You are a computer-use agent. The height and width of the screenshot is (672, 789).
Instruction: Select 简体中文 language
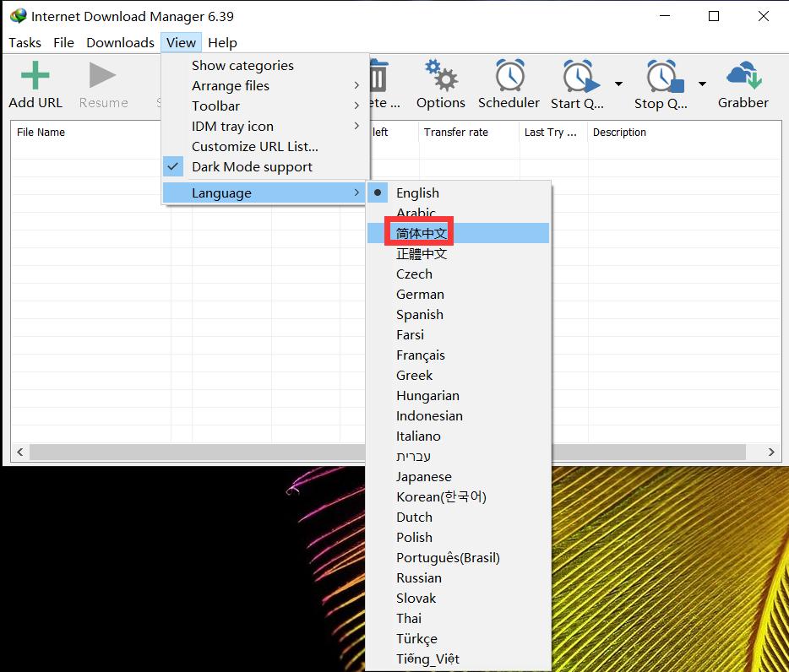(458, 233)
